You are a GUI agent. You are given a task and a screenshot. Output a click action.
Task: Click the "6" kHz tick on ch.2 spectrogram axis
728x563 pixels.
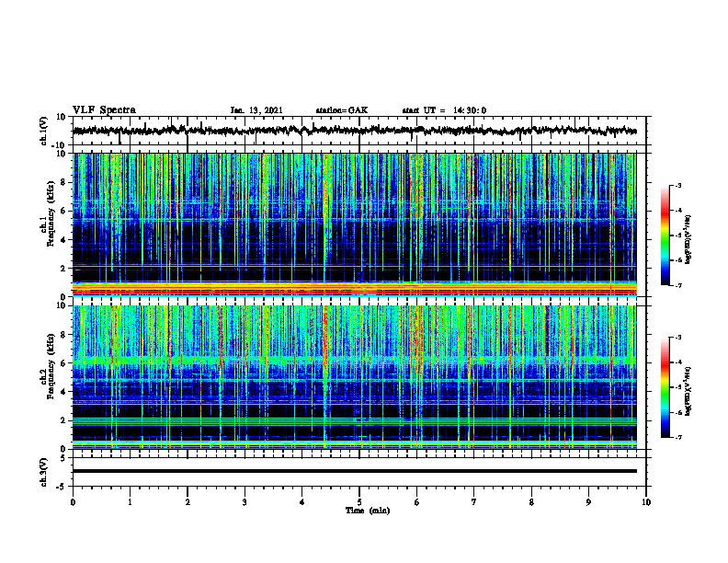[64, 363]
